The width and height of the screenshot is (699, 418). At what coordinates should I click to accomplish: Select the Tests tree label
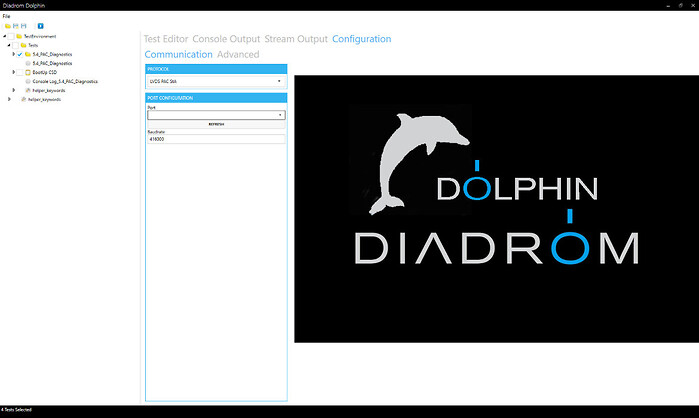(33, 45)
